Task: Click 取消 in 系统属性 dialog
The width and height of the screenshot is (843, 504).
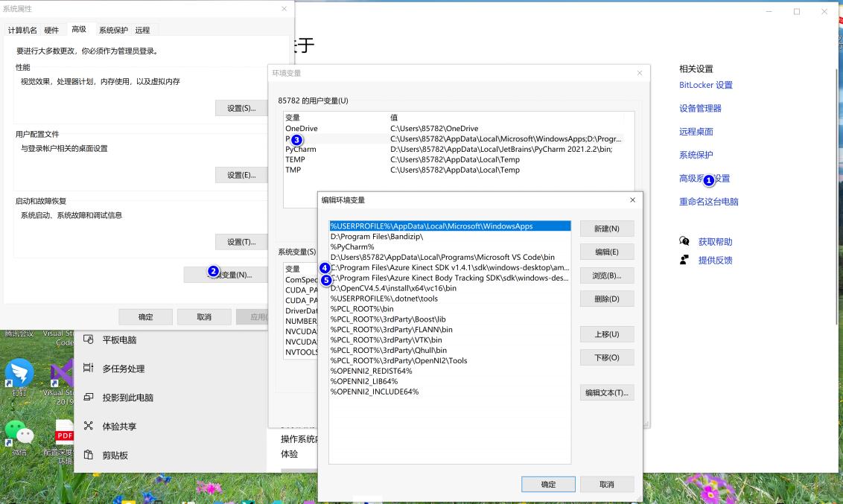Action: [x=204, y=317]
